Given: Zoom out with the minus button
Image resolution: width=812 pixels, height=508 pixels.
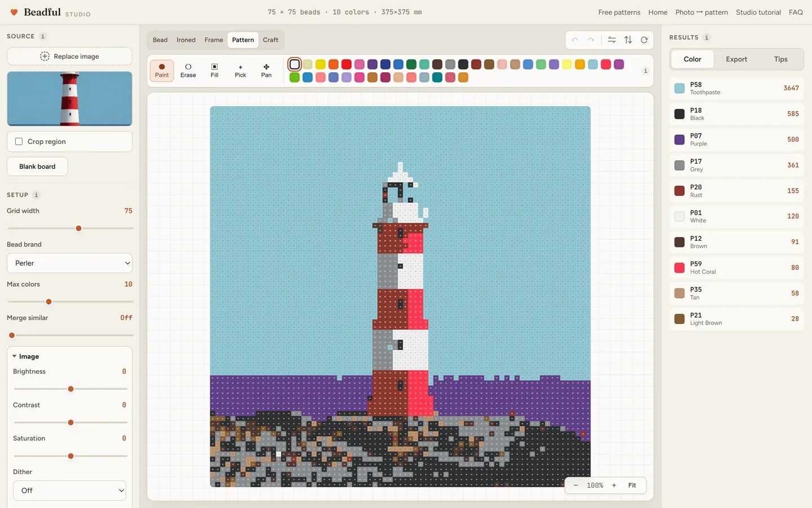Looking at the screenshot, I should coord(575,485).
